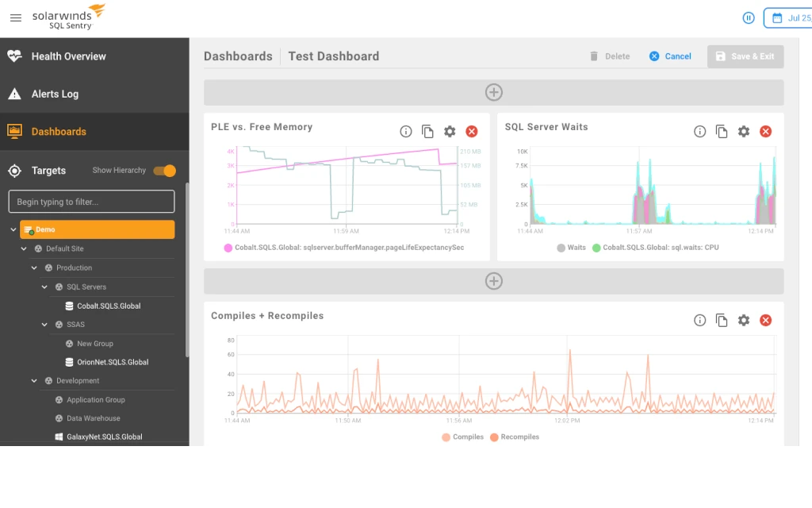Collapse the SQL Servers group
This screenshot has height=508, width=812.
tap(44, 287)
